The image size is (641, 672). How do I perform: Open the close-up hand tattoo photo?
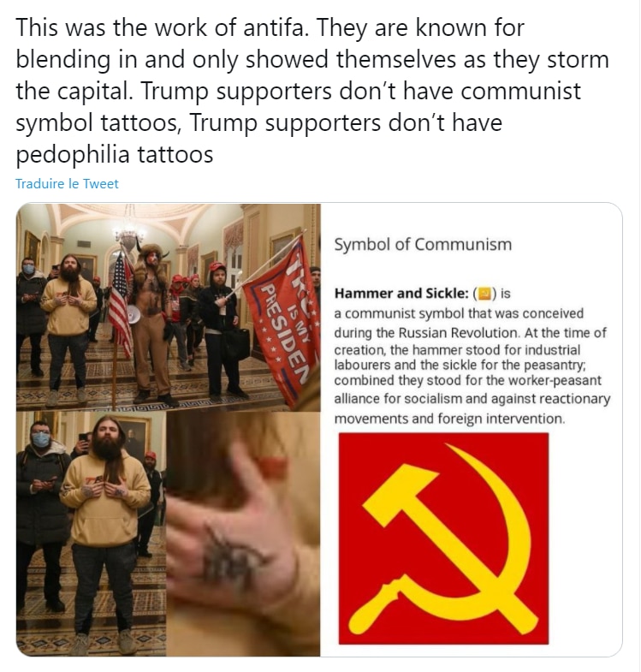point(243,533)
